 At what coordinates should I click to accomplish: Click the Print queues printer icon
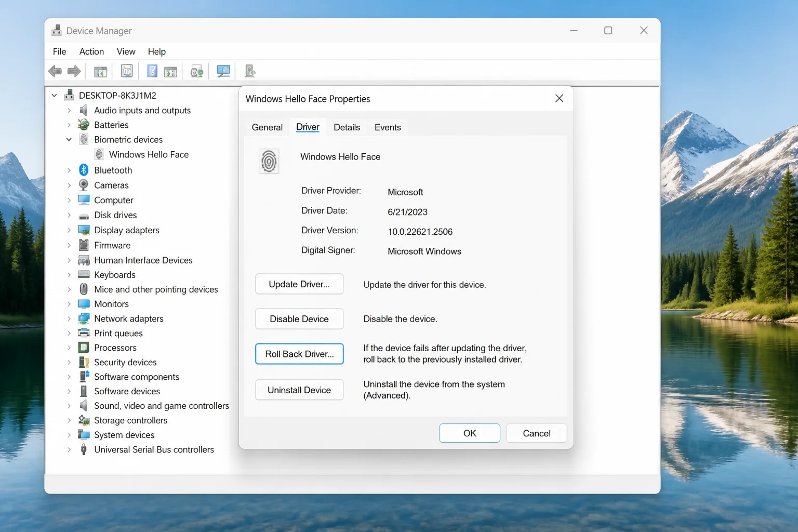(x=84, y=333)
